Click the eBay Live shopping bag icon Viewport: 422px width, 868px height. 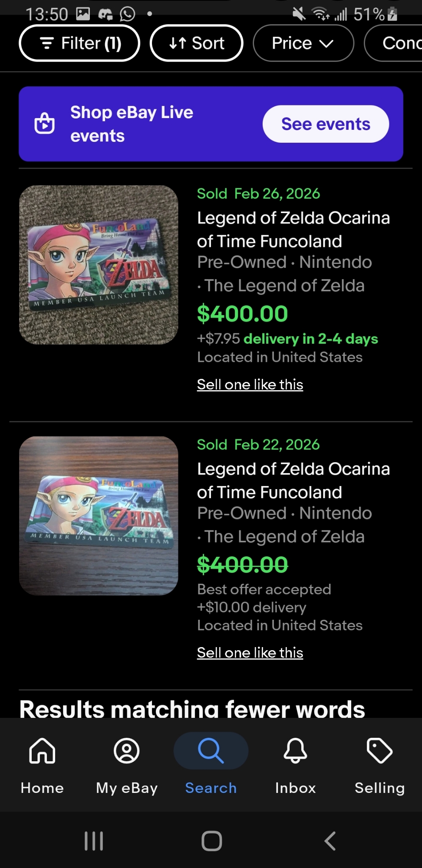[x=45, y=124]
